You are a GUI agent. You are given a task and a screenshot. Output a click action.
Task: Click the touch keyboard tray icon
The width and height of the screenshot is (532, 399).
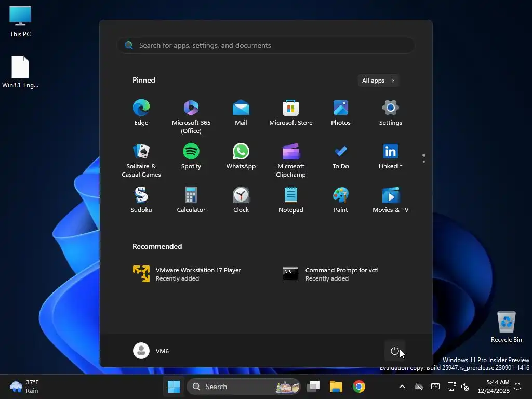click(x=435, y=387)
